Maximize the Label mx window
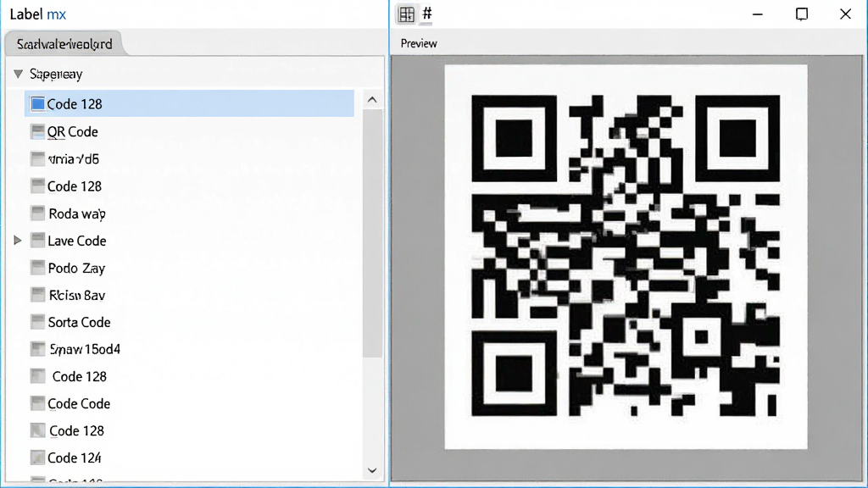 802,14
